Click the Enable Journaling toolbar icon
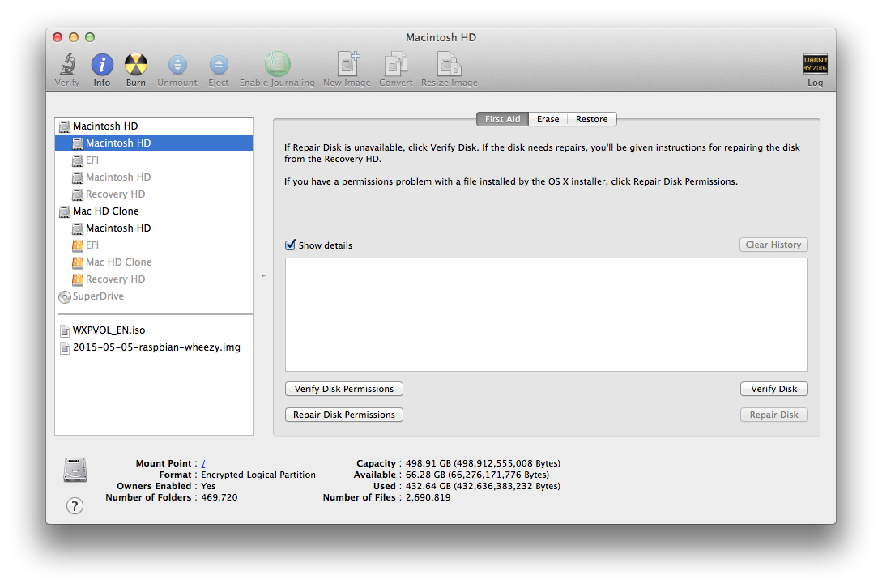The height and width of the screenshot is (588, 882). [x=277, y=64]
